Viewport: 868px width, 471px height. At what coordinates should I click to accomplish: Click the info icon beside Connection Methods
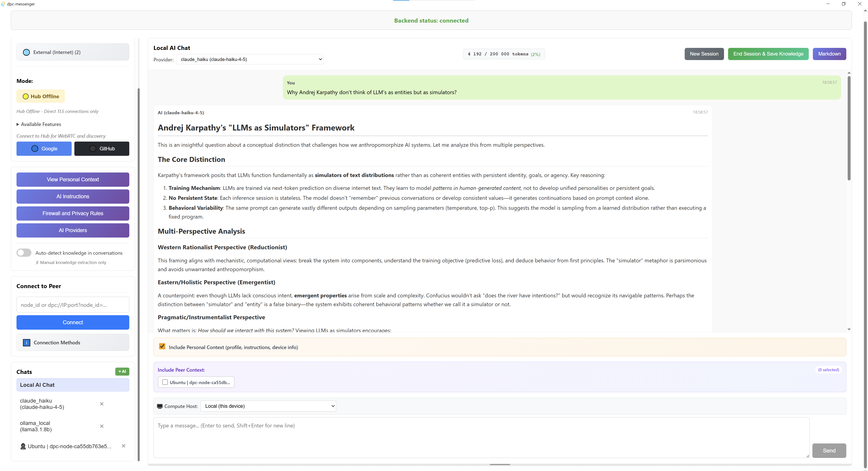(26, 342)
